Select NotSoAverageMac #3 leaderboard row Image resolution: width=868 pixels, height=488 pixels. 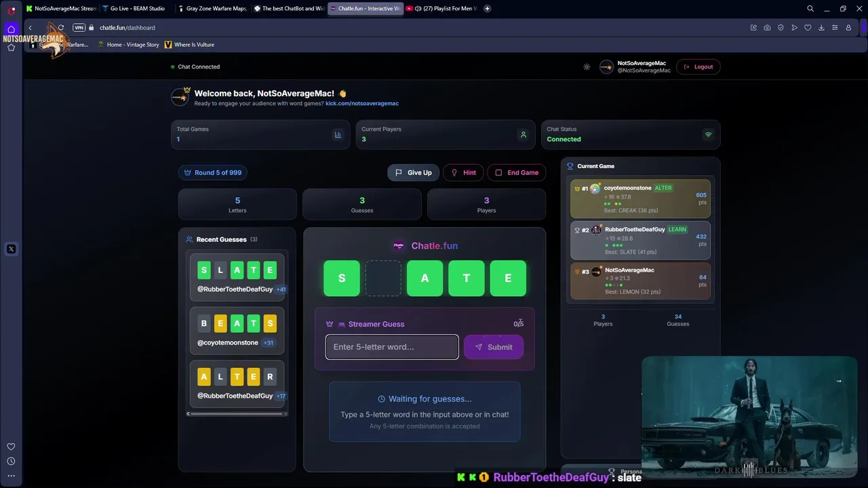(x=640, y=281)
